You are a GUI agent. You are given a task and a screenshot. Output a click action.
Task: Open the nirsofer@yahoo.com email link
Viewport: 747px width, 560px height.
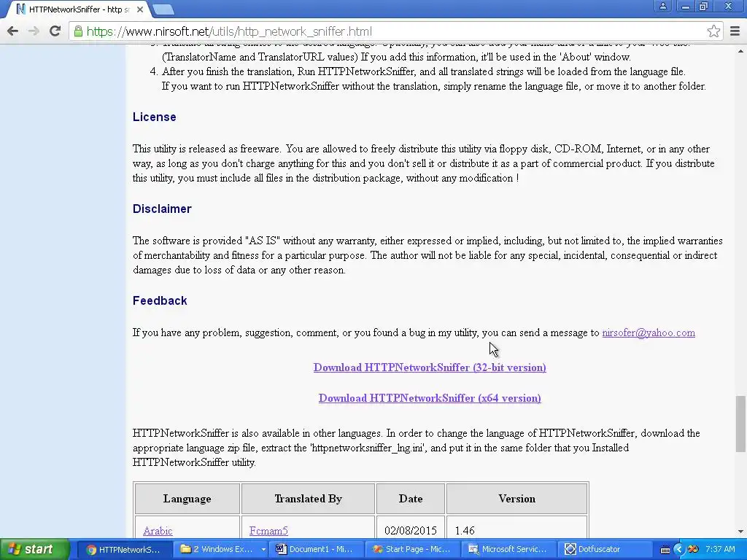(649, 332)
